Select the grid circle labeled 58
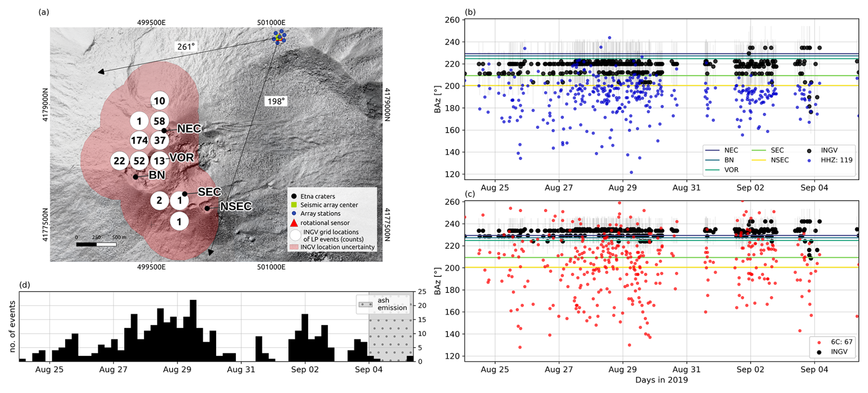The image size is (868, 393). pos(159,121)
